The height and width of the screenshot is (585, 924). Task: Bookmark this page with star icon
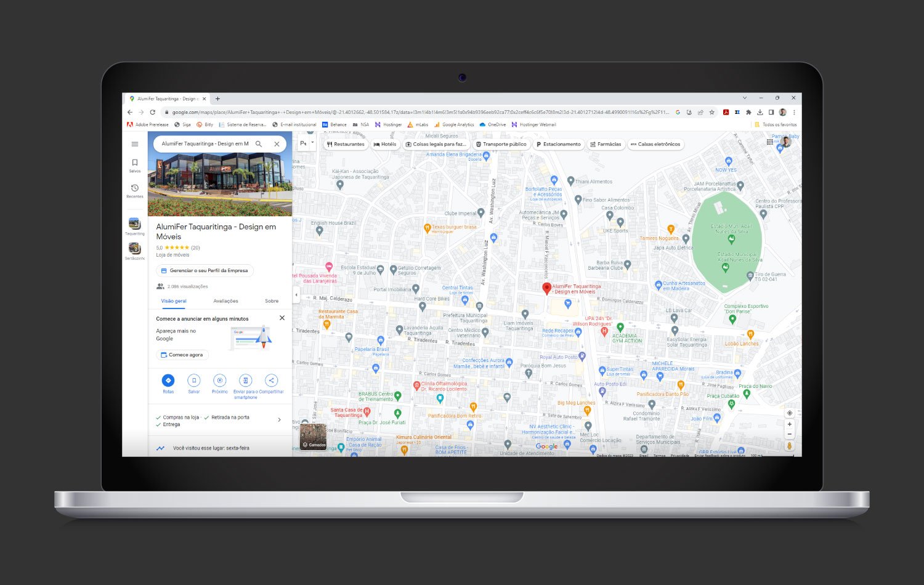(x=711, y=112)
